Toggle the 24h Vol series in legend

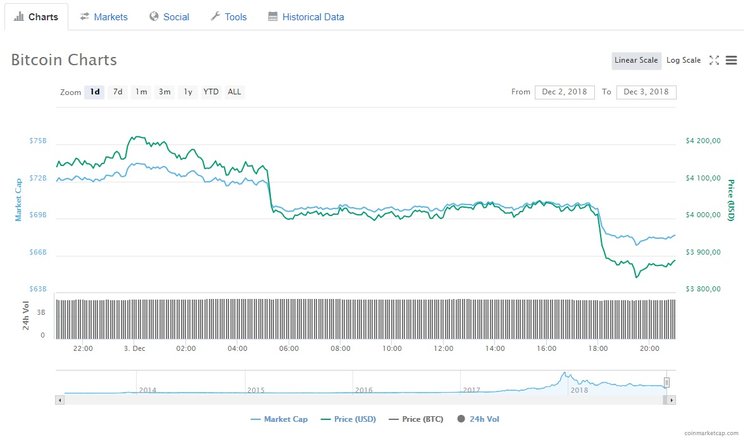[478, 419]
